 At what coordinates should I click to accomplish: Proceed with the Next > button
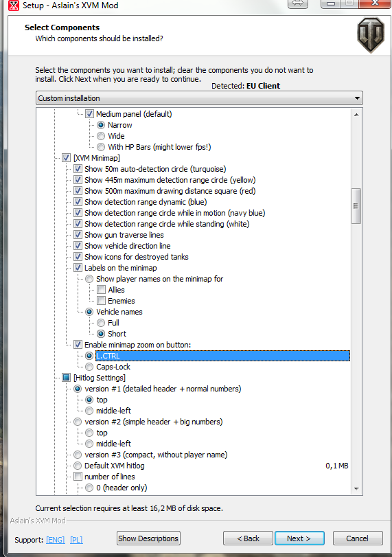coord(299,538)
